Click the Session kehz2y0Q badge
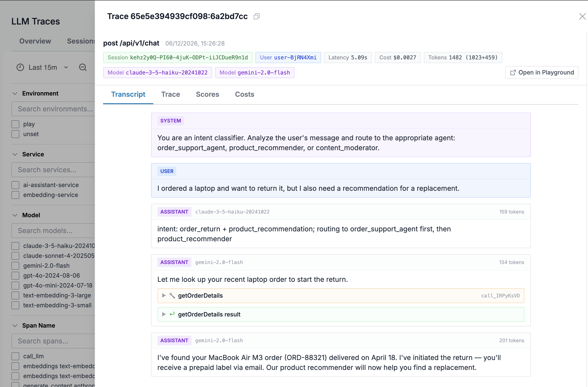The image size is (588, 387). click(178, 58)
